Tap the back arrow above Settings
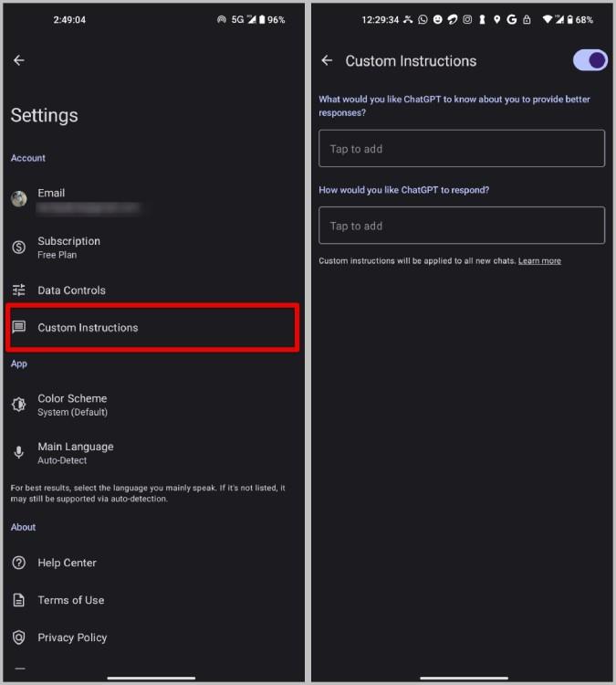The width and height of the screenshot is (616, 685). tap(19, 60)
